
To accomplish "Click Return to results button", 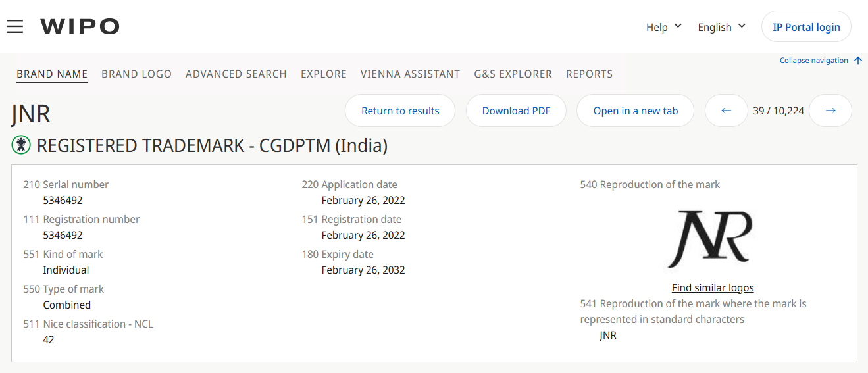I will (400, 111).
